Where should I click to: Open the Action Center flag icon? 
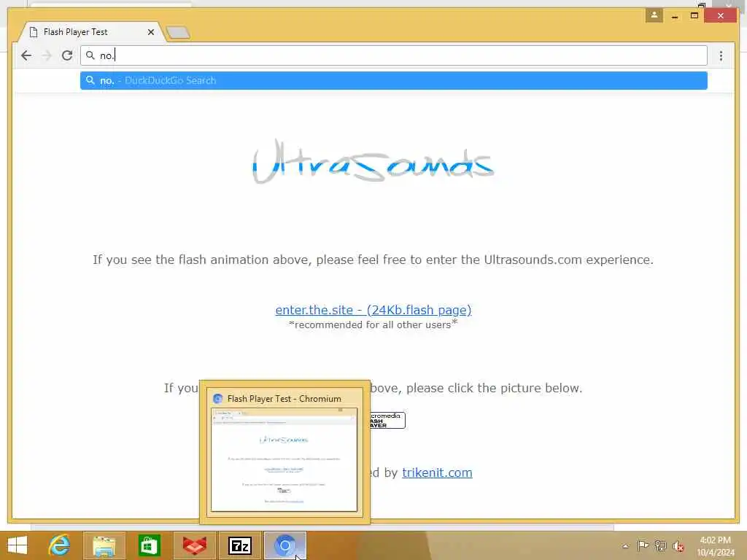tap(643, 545)
